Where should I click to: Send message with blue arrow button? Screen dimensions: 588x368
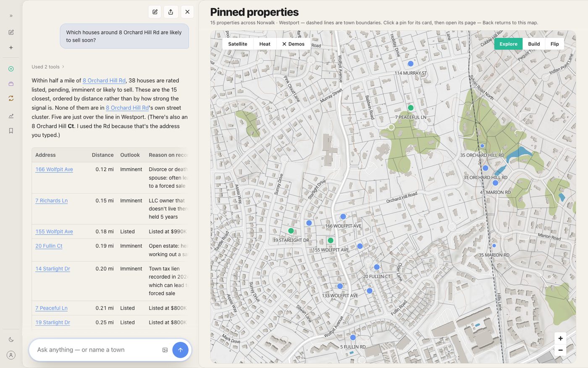[180, 350]
